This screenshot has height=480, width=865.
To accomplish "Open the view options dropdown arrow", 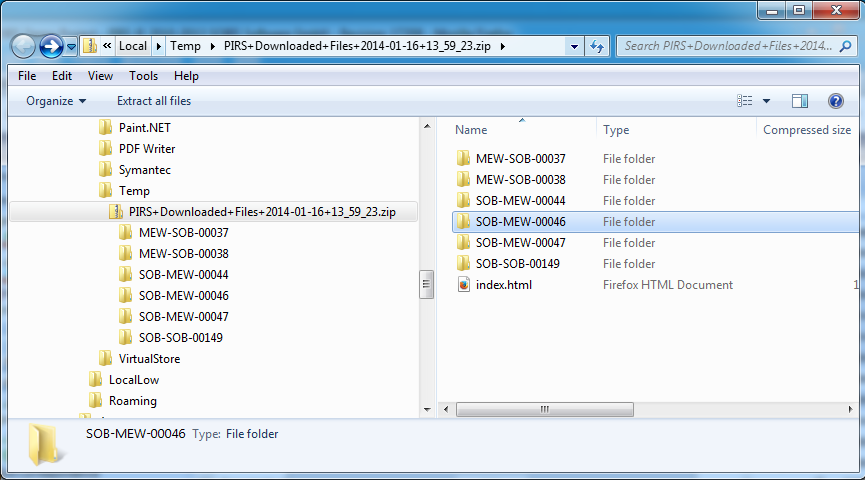I will pos(766,101).
